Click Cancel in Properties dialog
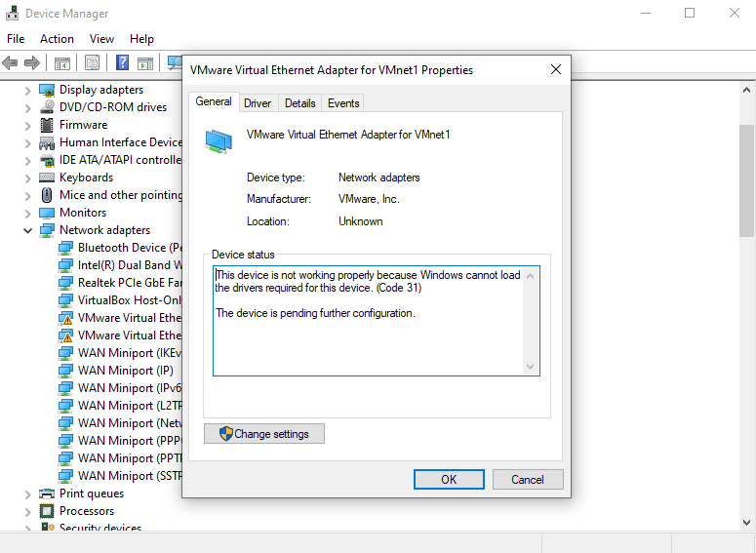Viewport: 756px width, 553px height. pyautogui.click(x=528, y=479)
